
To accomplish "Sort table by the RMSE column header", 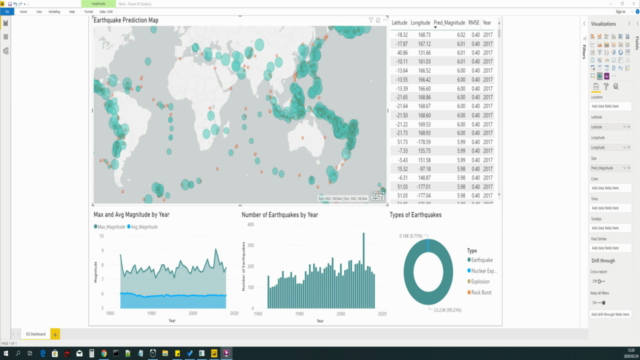I will tap(473, 23).
